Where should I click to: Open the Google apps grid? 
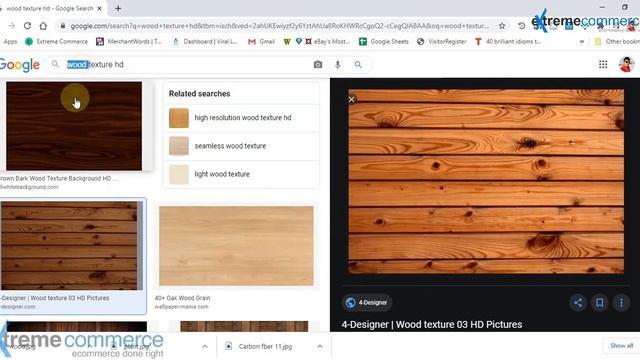[603, 64]
